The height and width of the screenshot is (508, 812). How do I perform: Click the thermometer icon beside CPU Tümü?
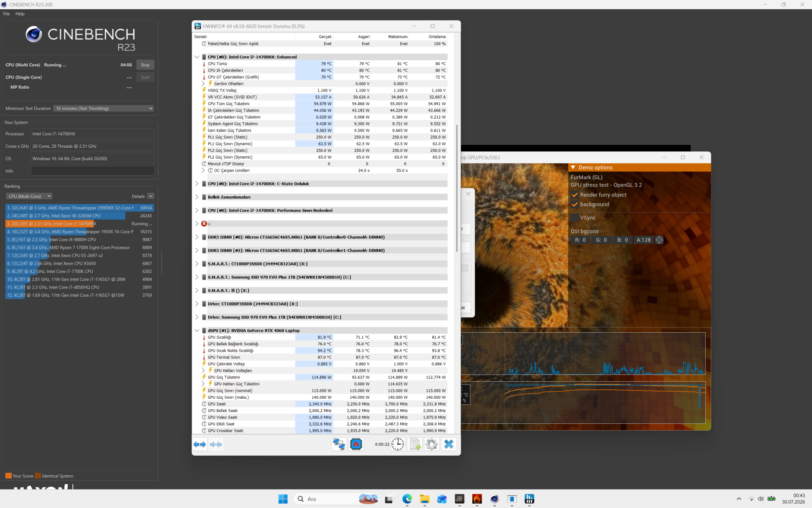click(204, 64)
